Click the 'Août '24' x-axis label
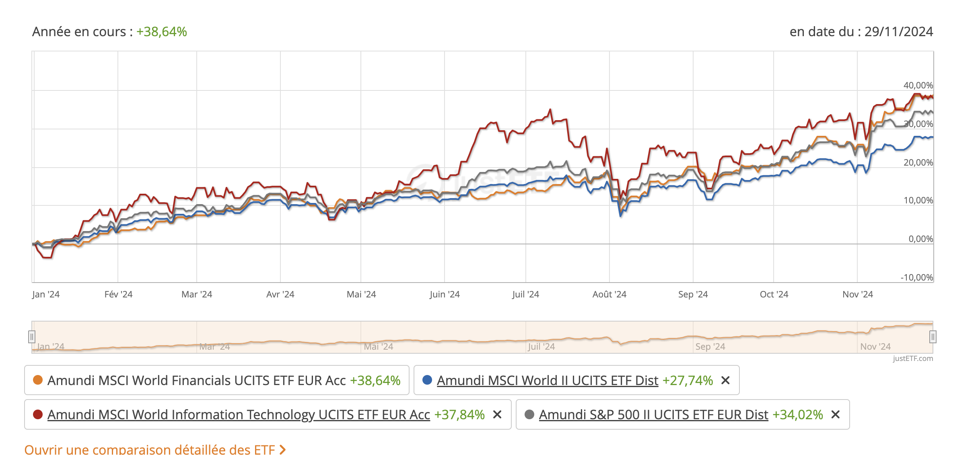Image resolution: width=980 pixels, height=455 pixels. [x=609, y=294]
